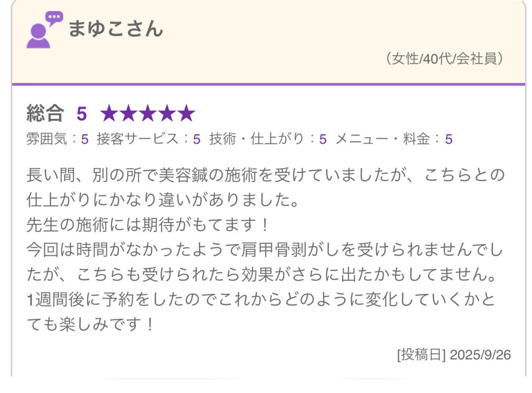Click the sentence 先生の施術には期待がもてます！

(148, 225)
